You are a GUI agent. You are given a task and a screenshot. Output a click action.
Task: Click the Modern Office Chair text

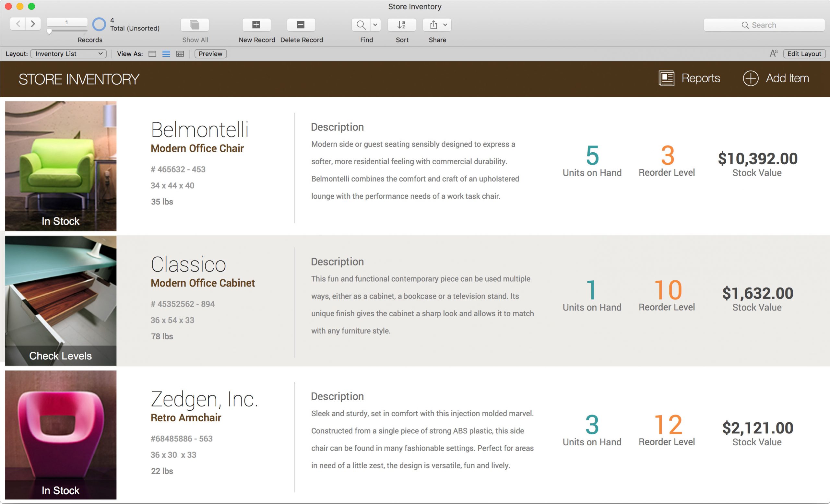click(197, 148)
